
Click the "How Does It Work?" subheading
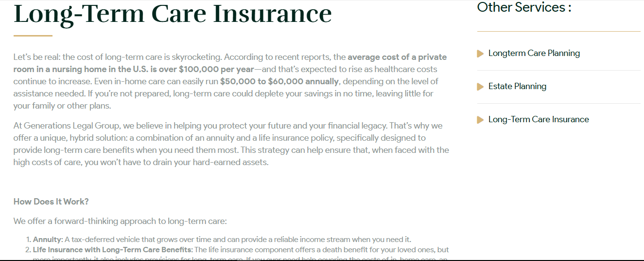[51, 202]
